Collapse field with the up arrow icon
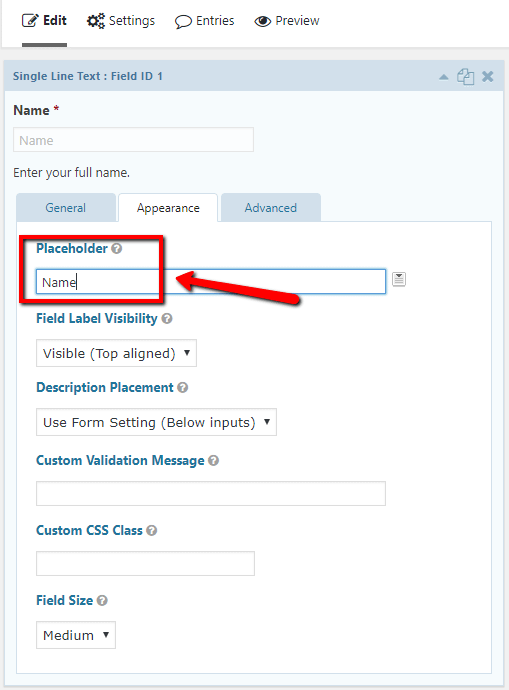 coord(443,77)
